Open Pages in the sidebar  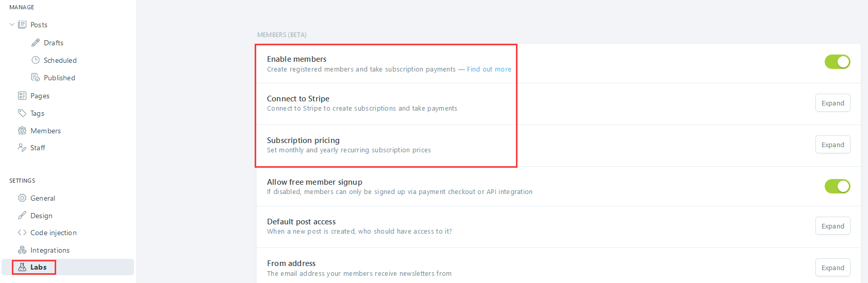40,96
